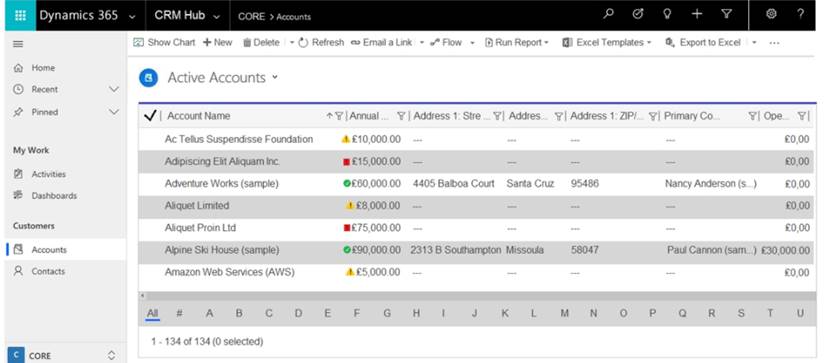Click the £75,000.00 revenue cell
Image resolution: width=825 pixels, height=363 pixels.
tap(376, 228)
